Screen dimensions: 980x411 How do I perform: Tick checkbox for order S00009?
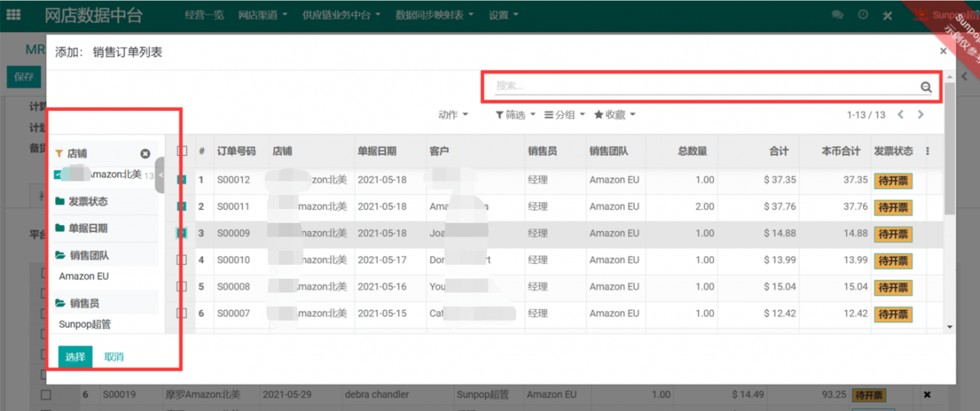(x=182, y=233)
